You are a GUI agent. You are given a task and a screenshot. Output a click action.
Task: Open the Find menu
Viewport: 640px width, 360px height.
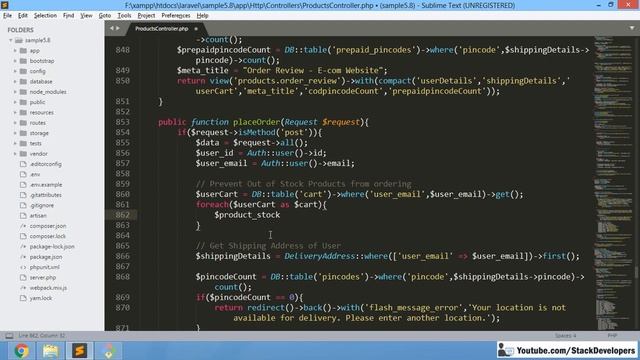coord(68,16)
